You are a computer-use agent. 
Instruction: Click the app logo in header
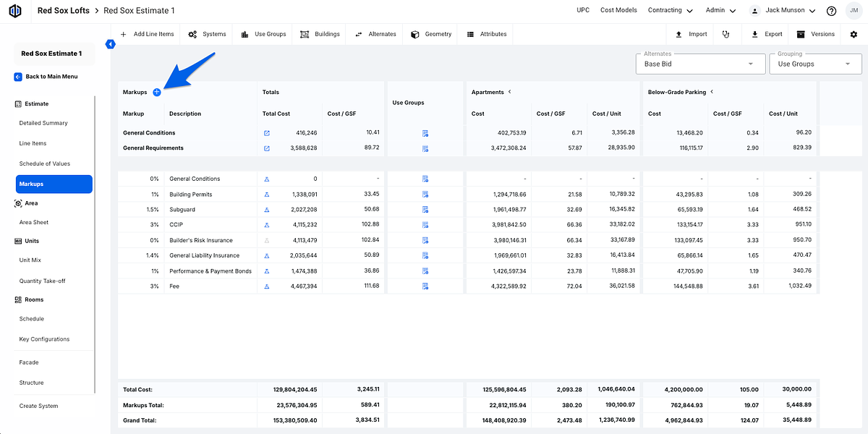pos(14,11)
